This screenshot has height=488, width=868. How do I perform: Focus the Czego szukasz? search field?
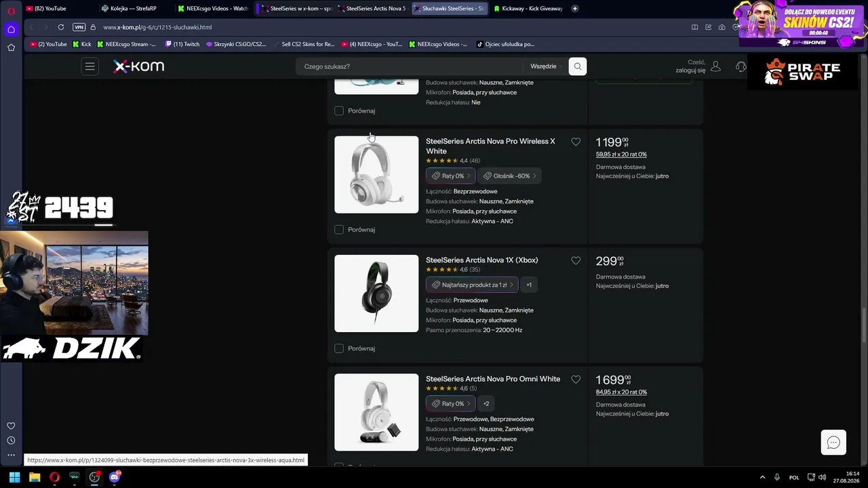click(410, 66)
